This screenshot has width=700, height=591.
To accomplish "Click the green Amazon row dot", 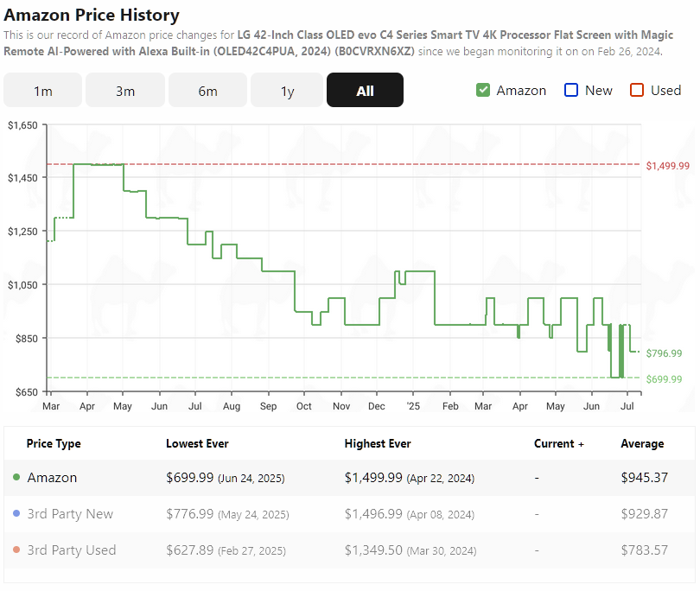I will 16,477.
